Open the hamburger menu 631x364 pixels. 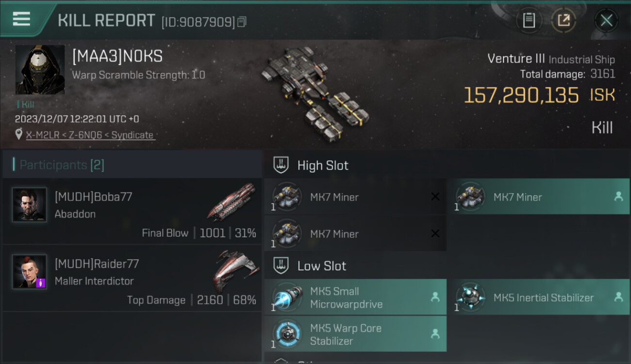[x=21, y=19]
